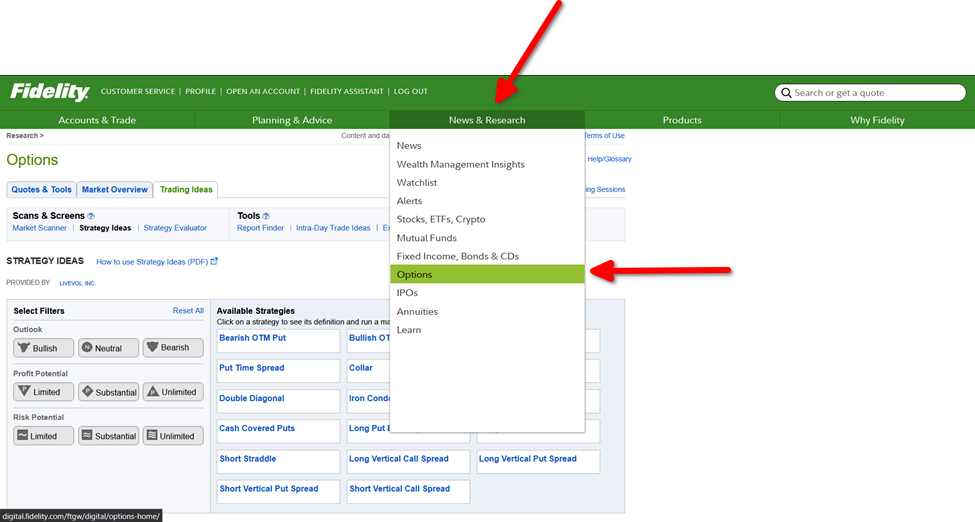
Task: Expand the Planning & Advice menu
Action: [292, 120]
